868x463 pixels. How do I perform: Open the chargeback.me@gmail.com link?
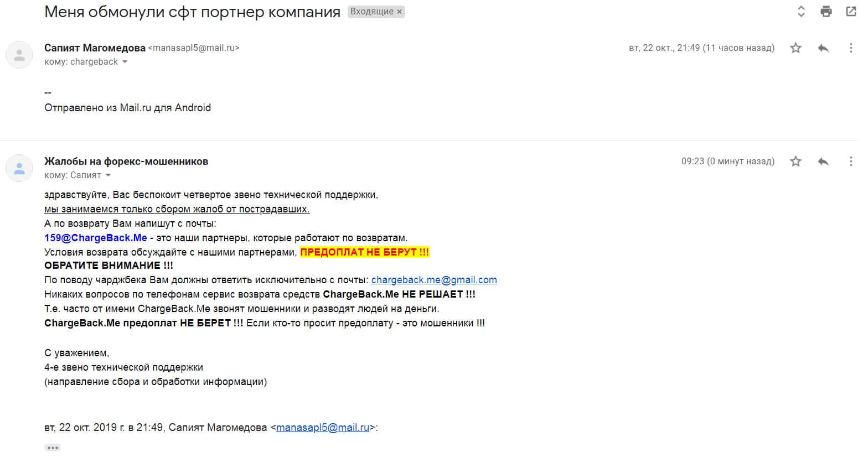434,280
